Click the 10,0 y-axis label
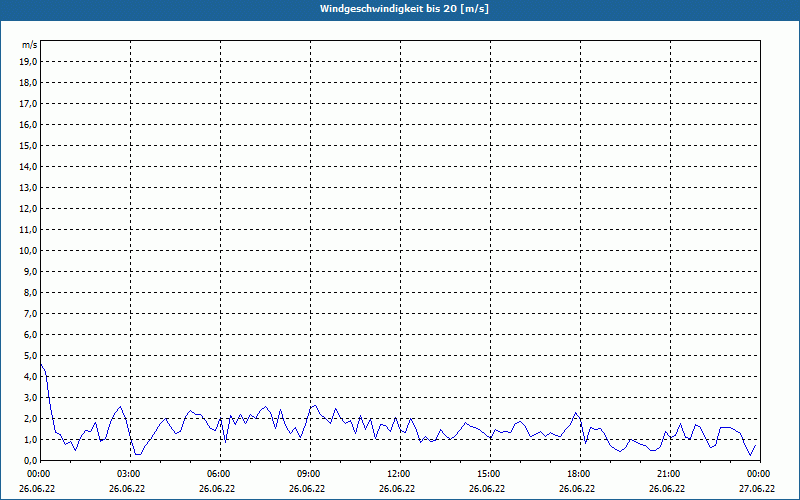 [28, 251]
